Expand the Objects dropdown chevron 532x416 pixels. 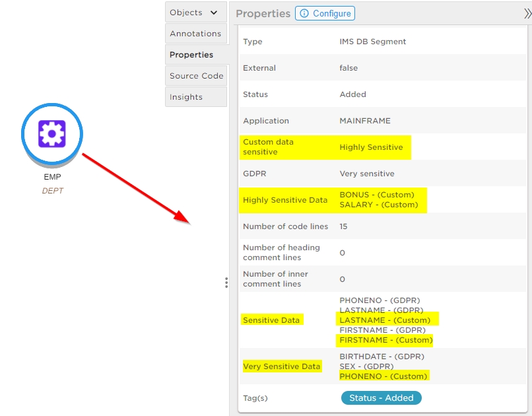coord(213,13)
